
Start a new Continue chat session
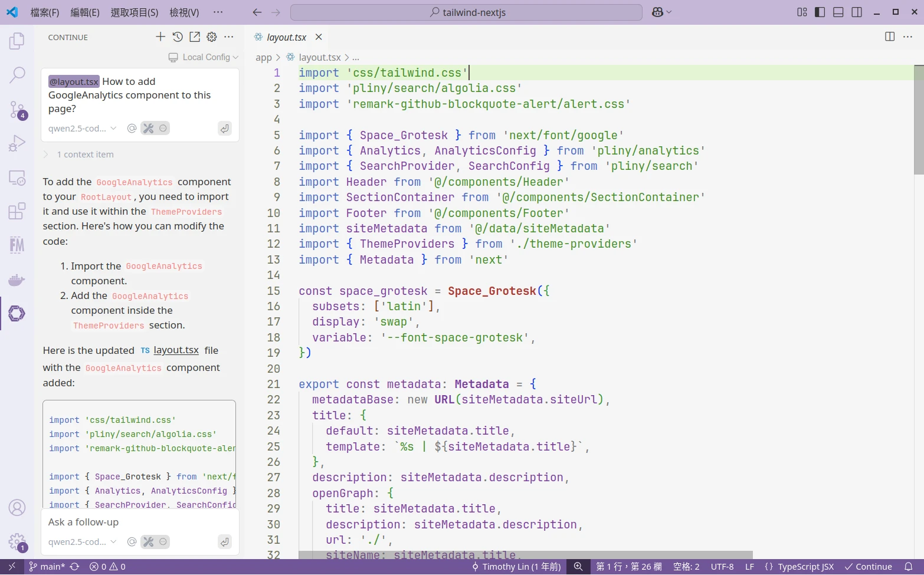pos(160,37)
